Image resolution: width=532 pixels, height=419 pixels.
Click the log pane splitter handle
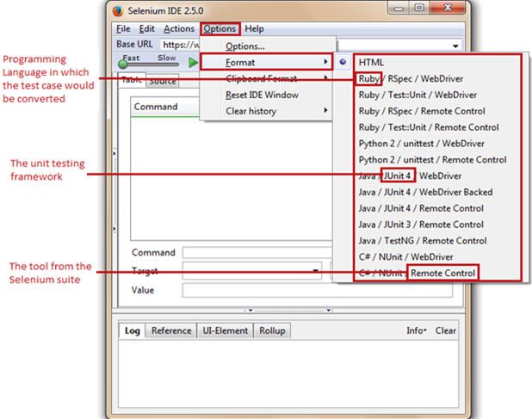pyautogui.click(x=289, y=311)
